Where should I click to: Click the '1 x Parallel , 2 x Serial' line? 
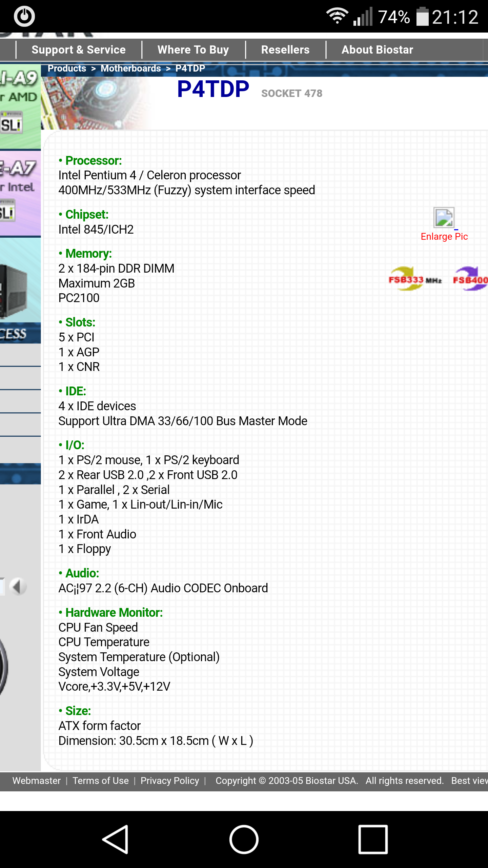tap(114, 490)
